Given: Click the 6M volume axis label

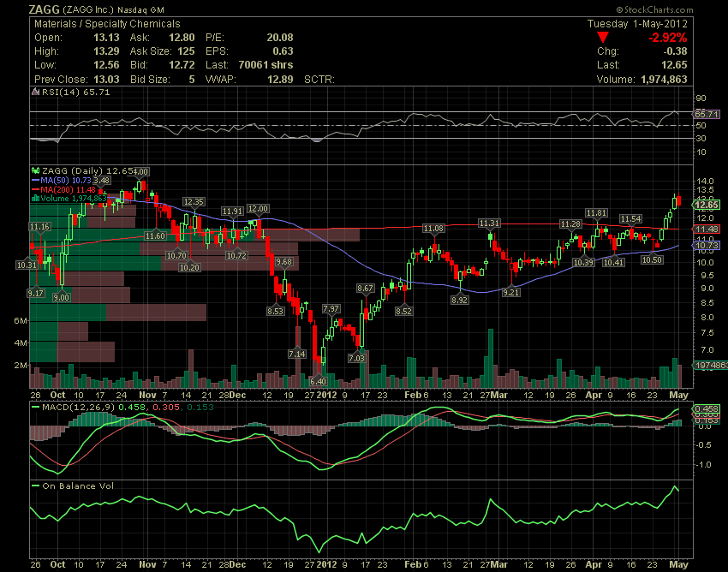Looking at the screenshot, I should coord(21,321).
